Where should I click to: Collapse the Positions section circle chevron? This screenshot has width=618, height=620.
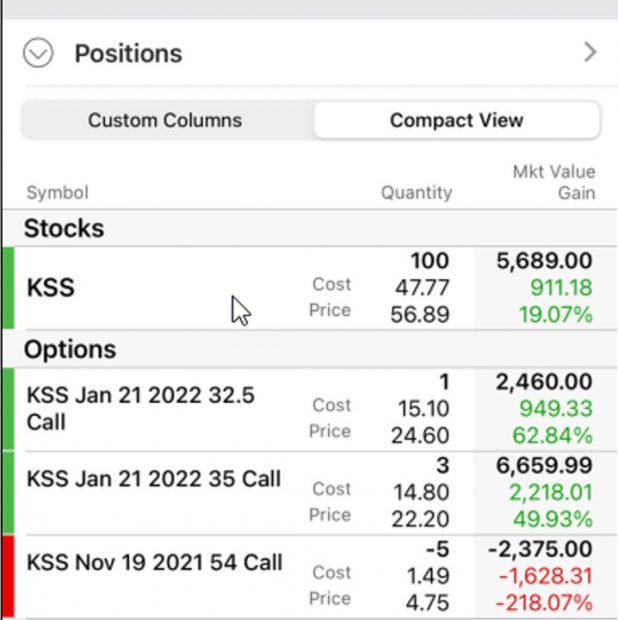pyautogui.click(x=38, y=53)
